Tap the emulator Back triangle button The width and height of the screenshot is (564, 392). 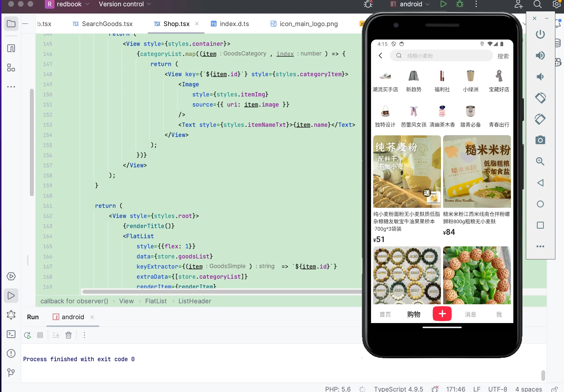coord(540,183)
